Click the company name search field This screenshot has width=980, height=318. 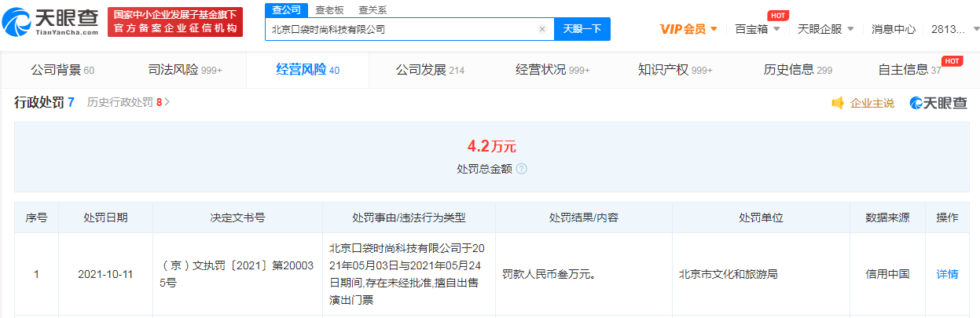coord(401,29)
